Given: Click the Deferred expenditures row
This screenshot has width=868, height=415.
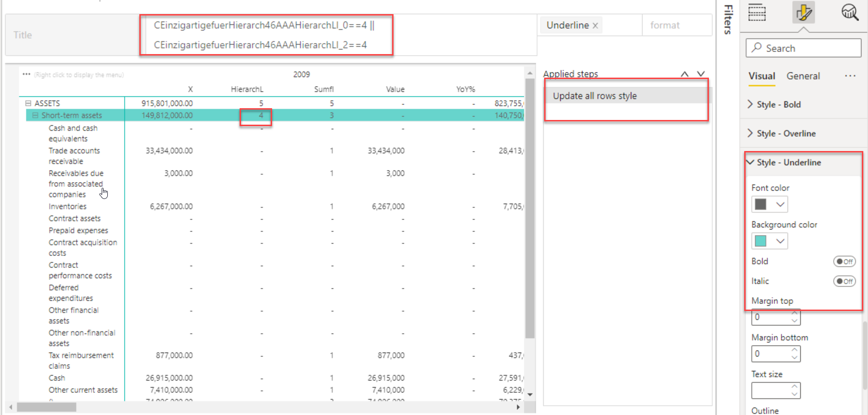Looking at the screenshot, I should pos(71,293).
